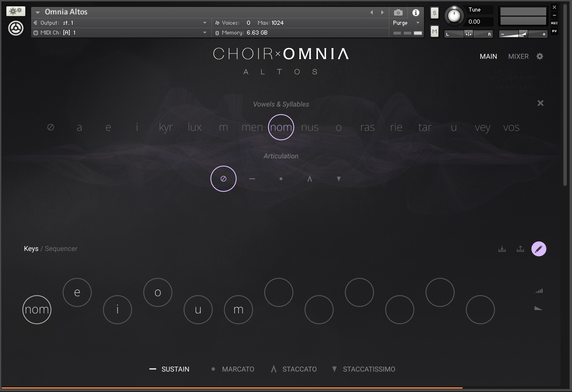Click the Kontakt logo in the top left
The width and height of the screenshot is (572, 392).
point(16,28)
